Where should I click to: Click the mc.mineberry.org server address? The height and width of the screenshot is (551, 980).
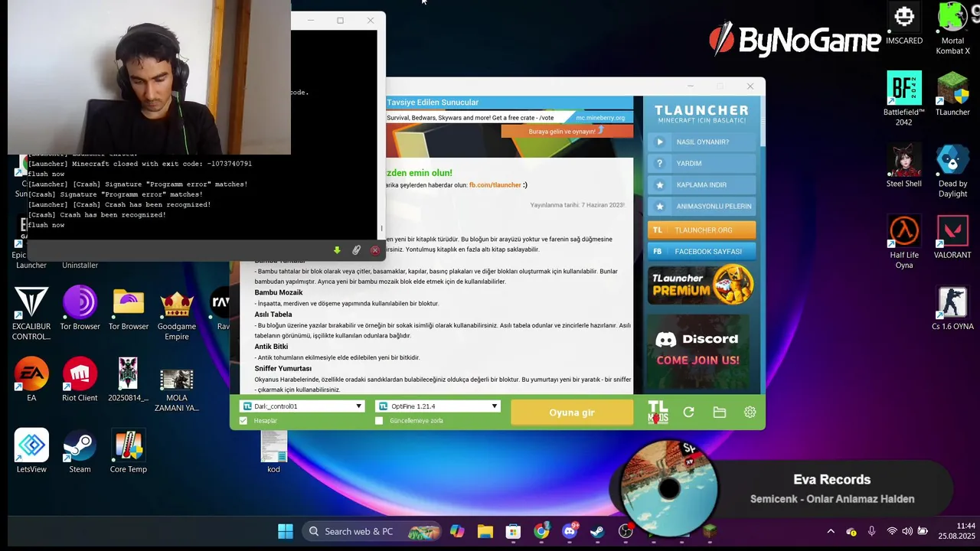tap(600, 118)
